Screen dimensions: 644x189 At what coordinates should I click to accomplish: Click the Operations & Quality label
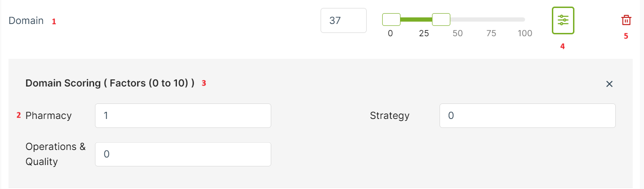point(55,154)
